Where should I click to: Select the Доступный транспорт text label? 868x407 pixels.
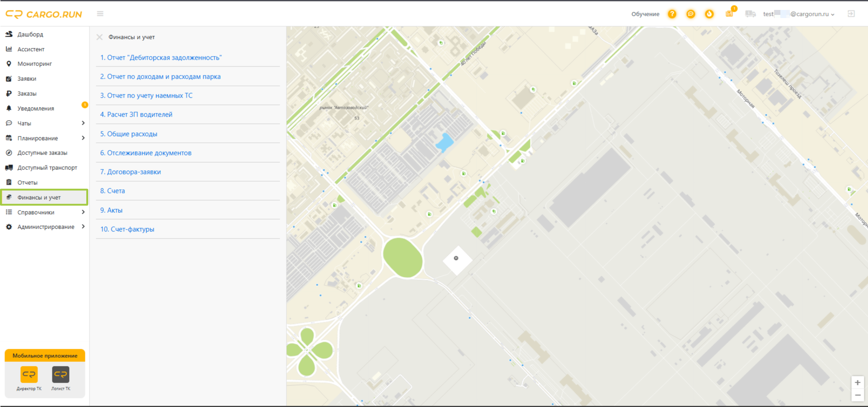pos(47,168)
